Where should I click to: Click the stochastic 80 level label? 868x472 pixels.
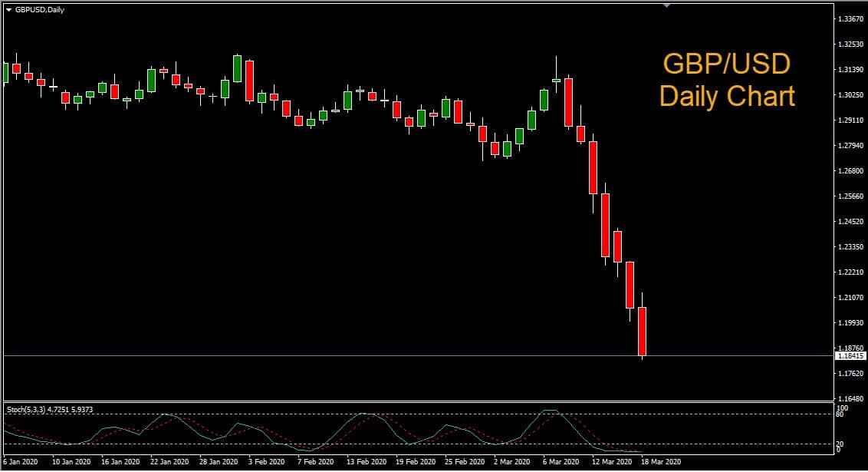click(840, 414)
